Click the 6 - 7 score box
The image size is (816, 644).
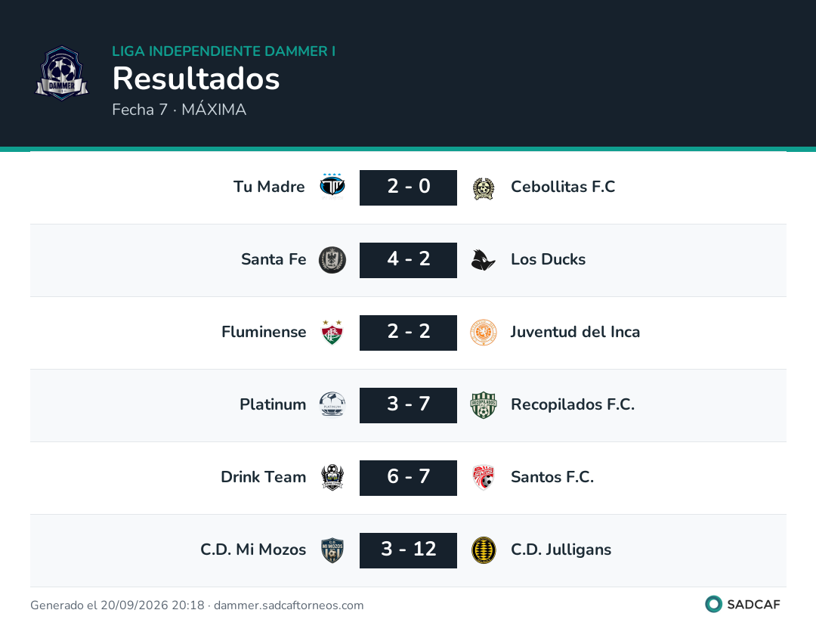408,478
